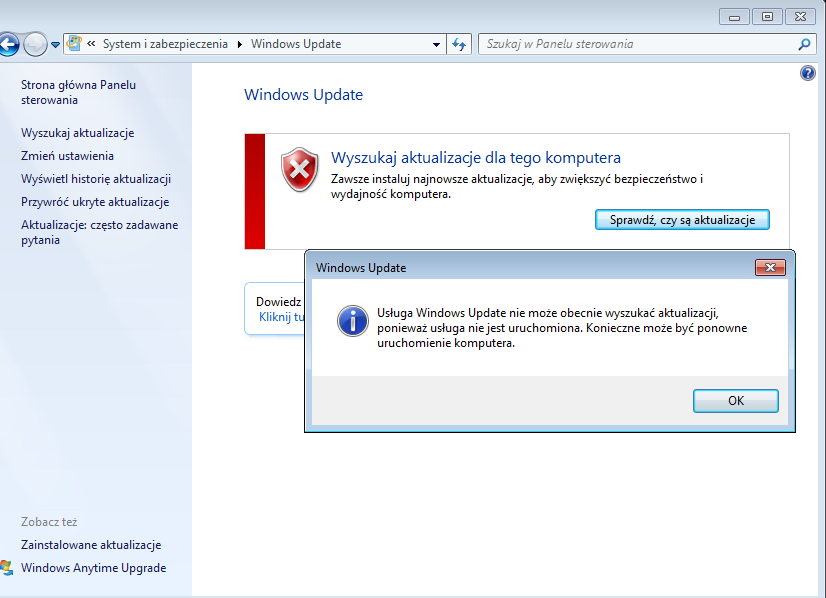Click the Wyszukaj aktualizacje dla tego komputera heading
Image resolution: width=826 pixels, height=598 pixels.
pos(476,158)
